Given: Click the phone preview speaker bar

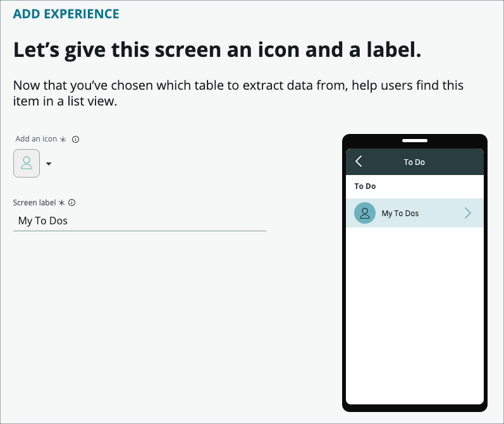Looking at the screenshot, I should pyautogui.click(x=415, y=140).
